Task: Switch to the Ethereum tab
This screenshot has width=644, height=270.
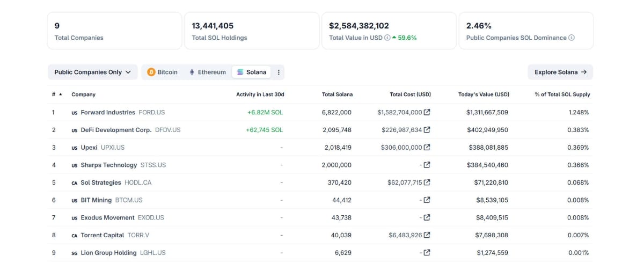Action: pos(207,72)
